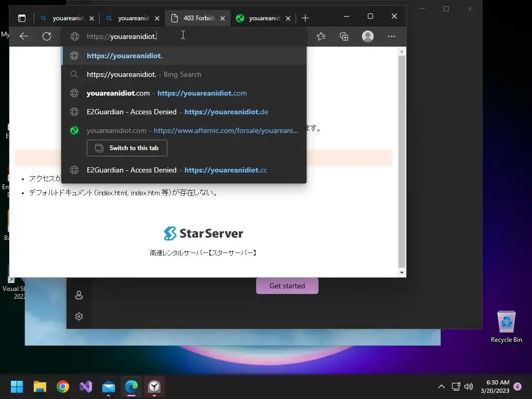Open File Explorer from the taskbar
This screenshot has width=532, height=399.
39,387
